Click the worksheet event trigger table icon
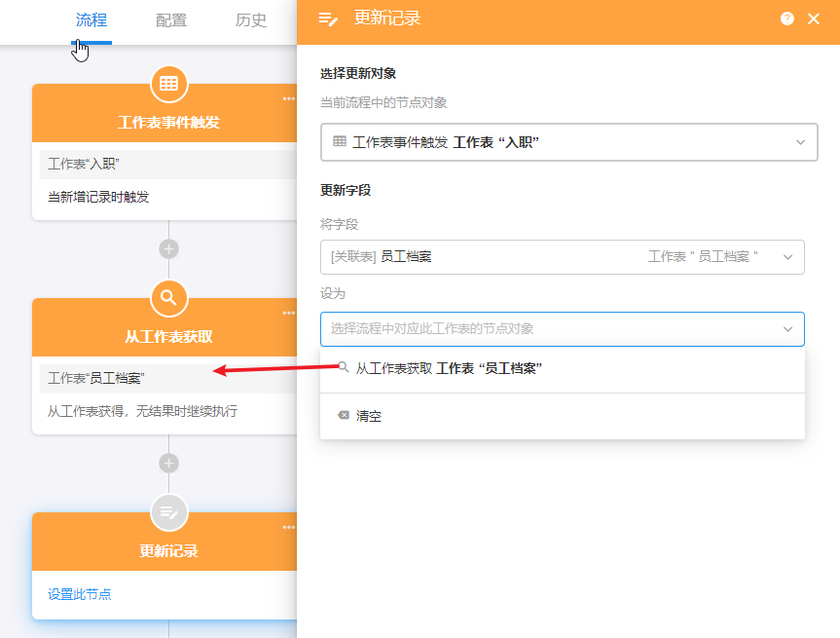This screenshot has width=840, height=638. coord(168,84)
